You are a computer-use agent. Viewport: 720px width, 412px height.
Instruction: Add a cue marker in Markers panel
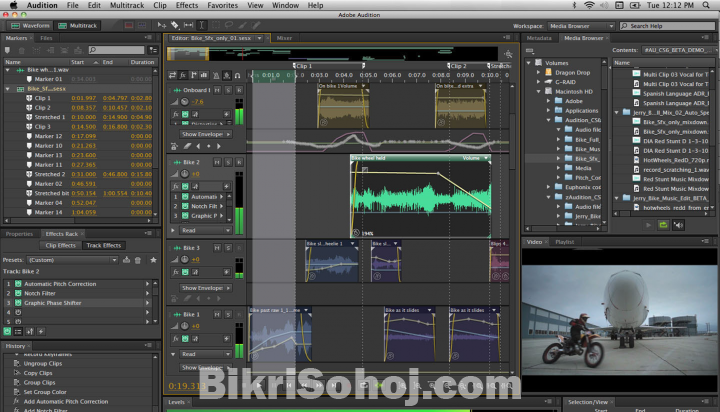tap(7, 50)
